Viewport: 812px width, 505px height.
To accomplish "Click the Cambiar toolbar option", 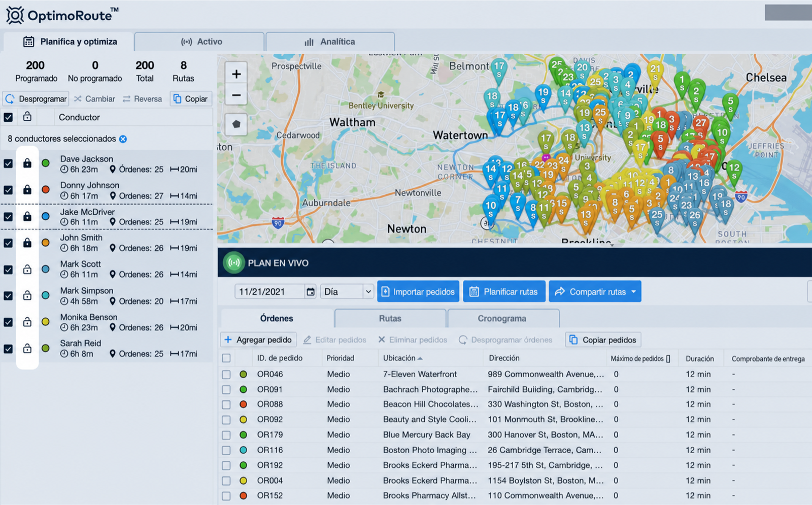I will point(95,98).
